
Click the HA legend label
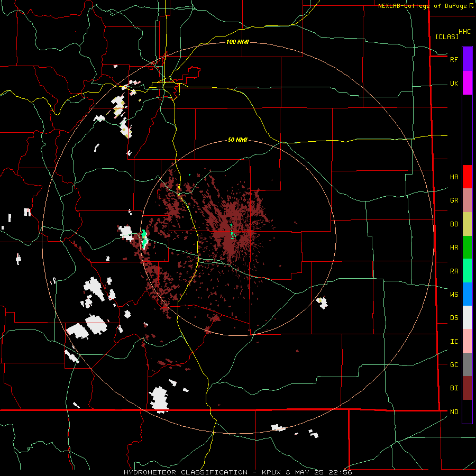[454, 177]
